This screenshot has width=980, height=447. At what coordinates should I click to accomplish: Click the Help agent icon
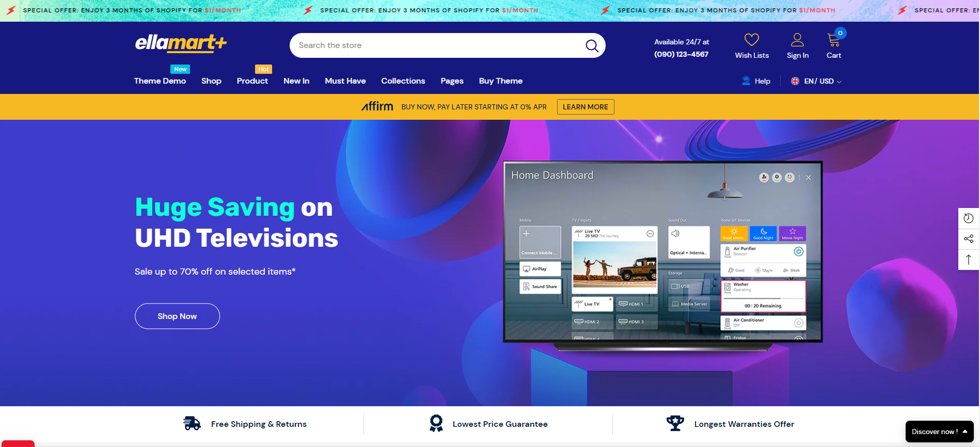click(746, 81)
